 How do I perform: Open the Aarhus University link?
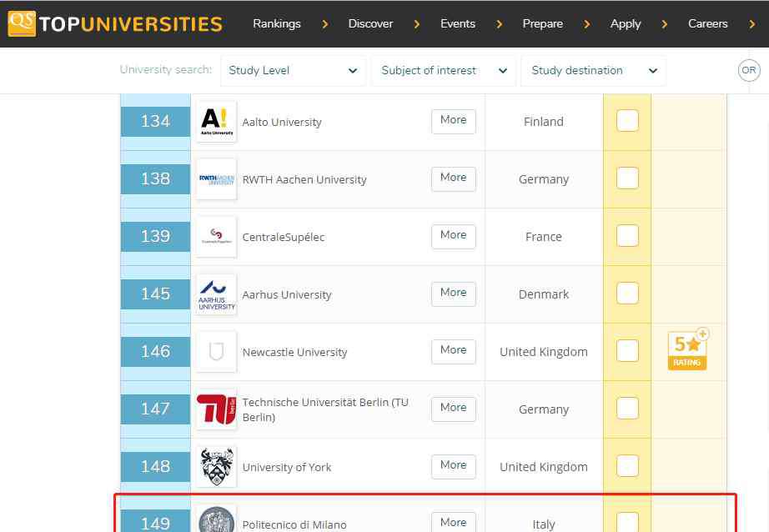click(x=287, y=294)
